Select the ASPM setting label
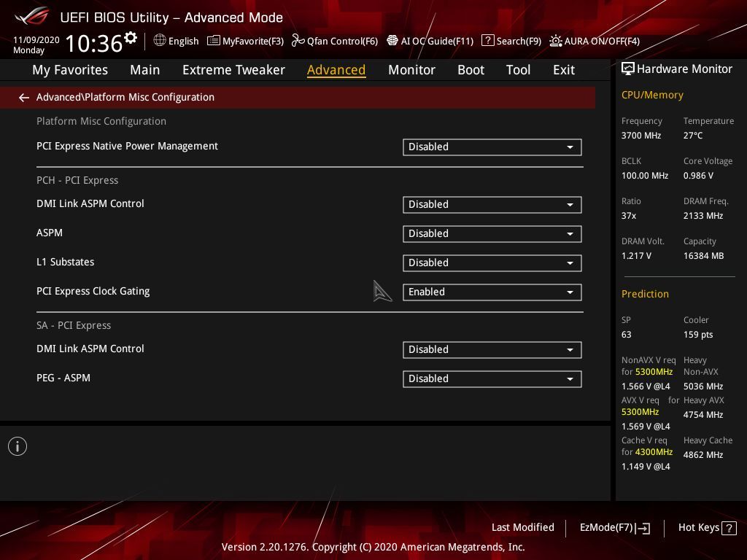747x560 pixels. coord(50,233)
